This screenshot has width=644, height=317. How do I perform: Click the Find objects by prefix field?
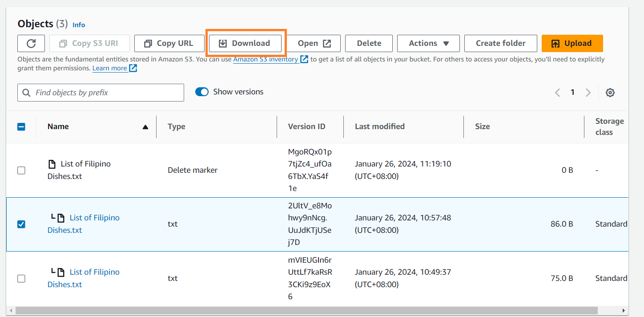107,93
